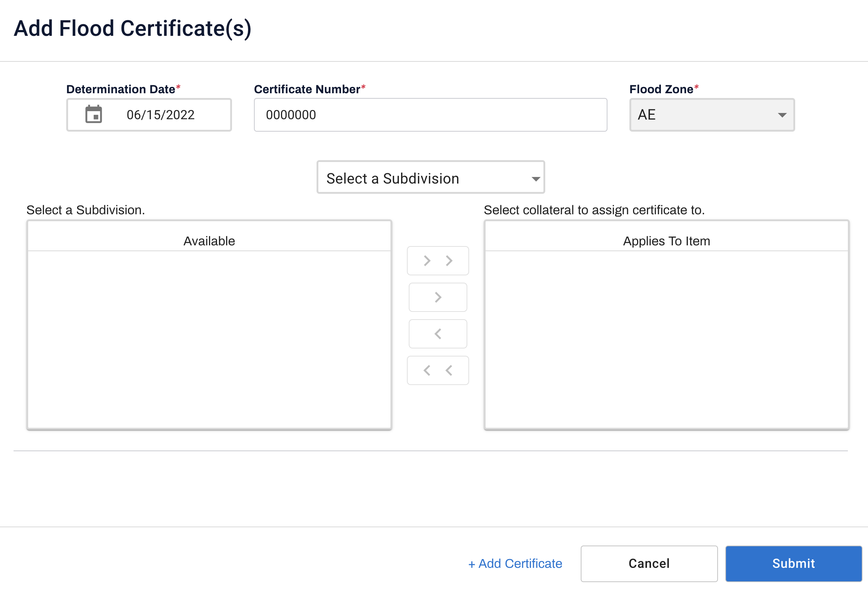Submit the flood certificate form
868x596 pixels.
pos(793,563)
